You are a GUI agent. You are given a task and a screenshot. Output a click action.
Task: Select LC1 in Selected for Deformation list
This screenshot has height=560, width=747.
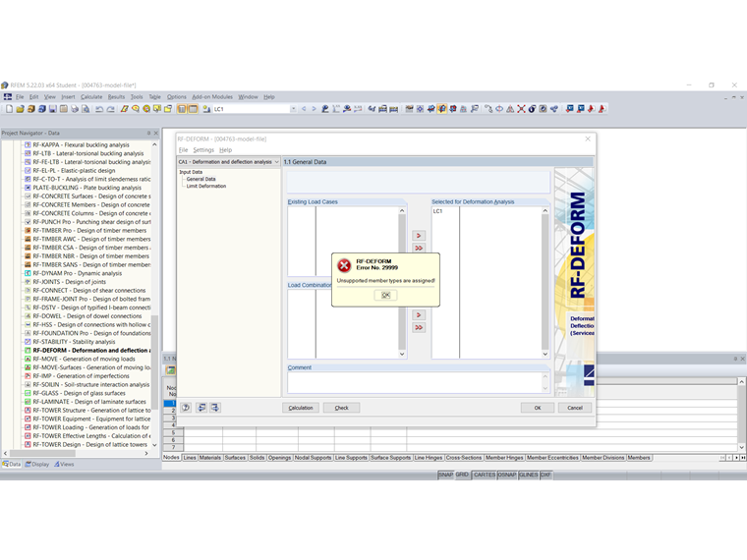pyautogui.click(x=437, y=211)
